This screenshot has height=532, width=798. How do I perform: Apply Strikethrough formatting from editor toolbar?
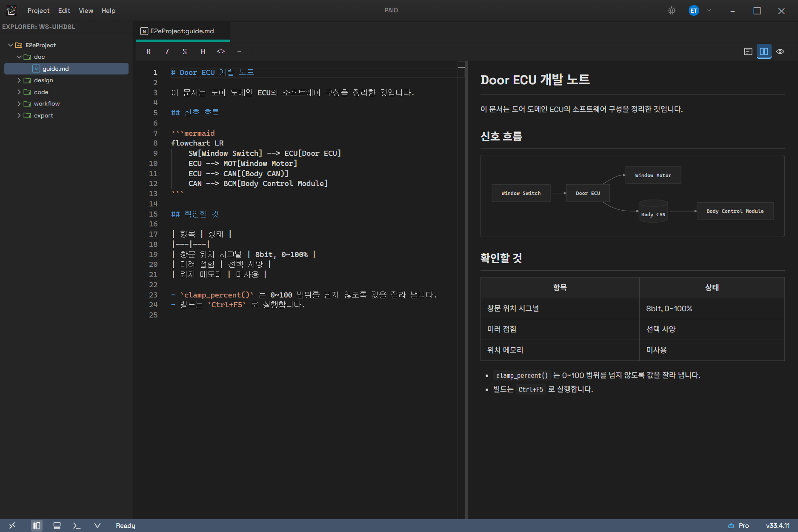point(185,51)
